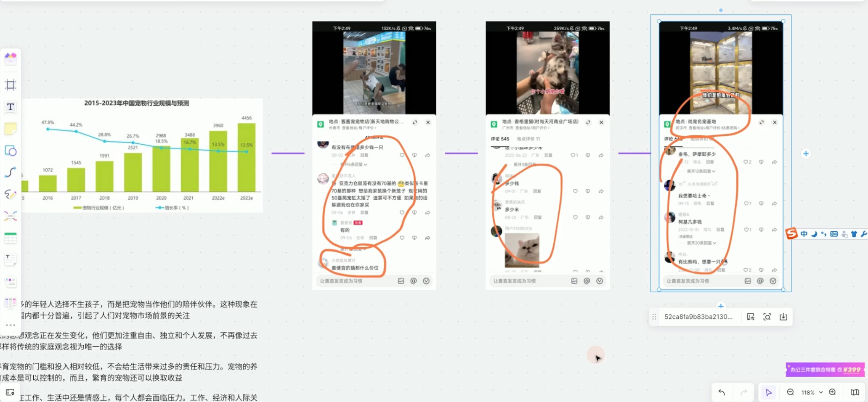Add a sticky note from the sidebar
This screenshot has width=868, height=402.
[x=11, y=129]
